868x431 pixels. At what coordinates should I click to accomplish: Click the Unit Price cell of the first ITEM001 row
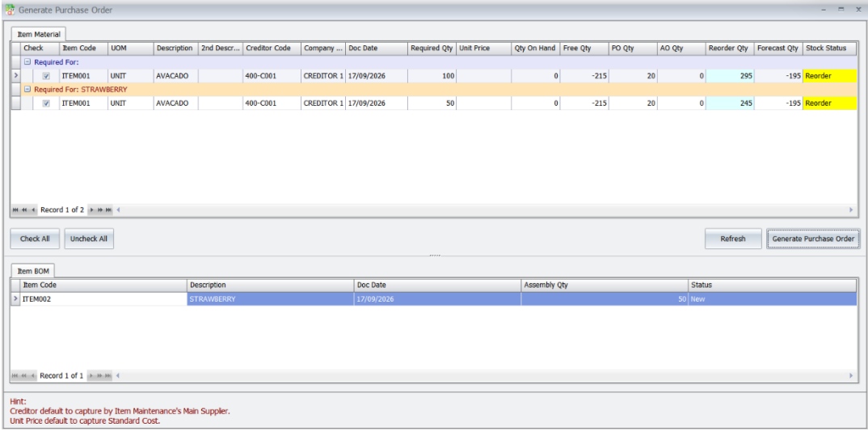point(484,76)
